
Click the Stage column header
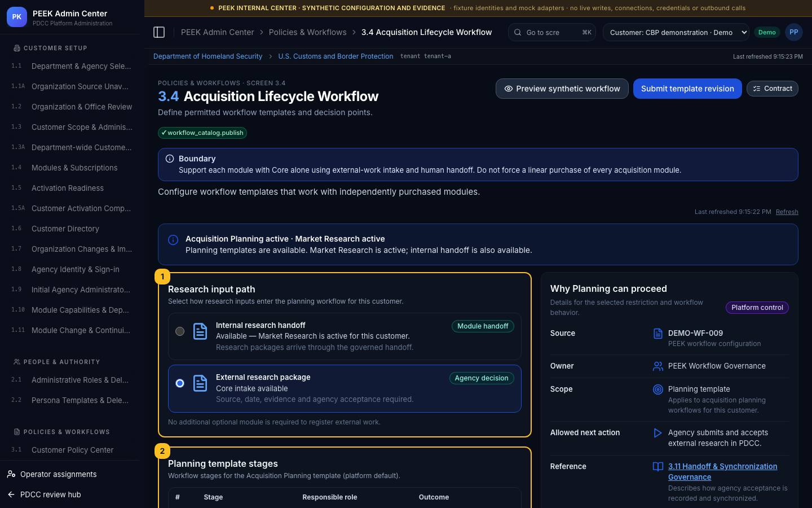pos(213,497)
